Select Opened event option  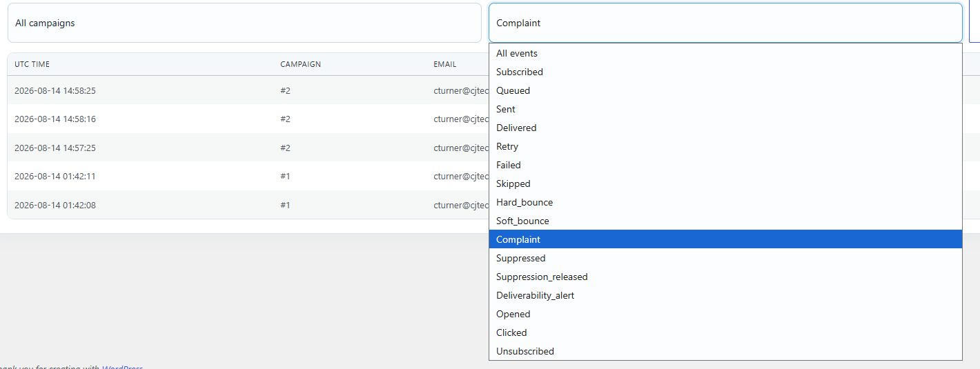click(725, 314)
